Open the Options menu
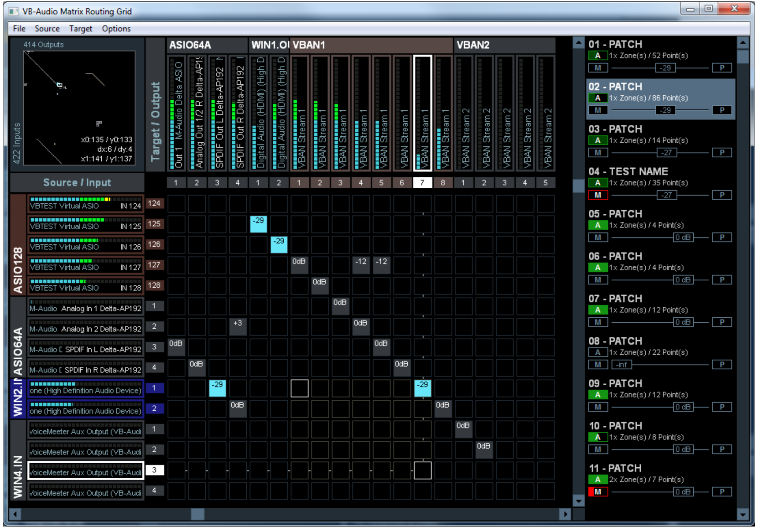This screenshot has height=532, width=758. pos(116,29)
